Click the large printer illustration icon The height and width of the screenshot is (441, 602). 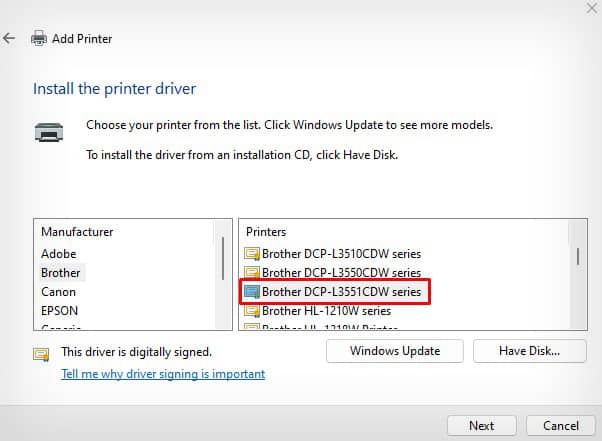tap(49, 132)
